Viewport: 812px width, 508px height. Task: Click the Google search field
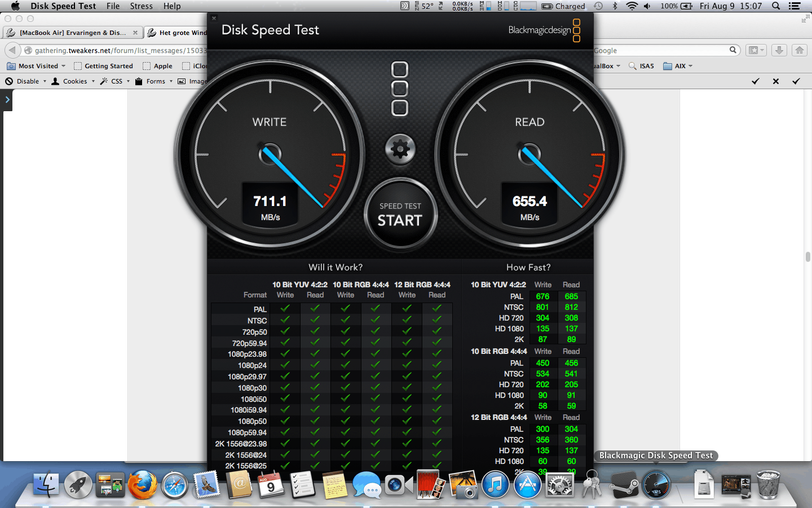tap(660, 50)
